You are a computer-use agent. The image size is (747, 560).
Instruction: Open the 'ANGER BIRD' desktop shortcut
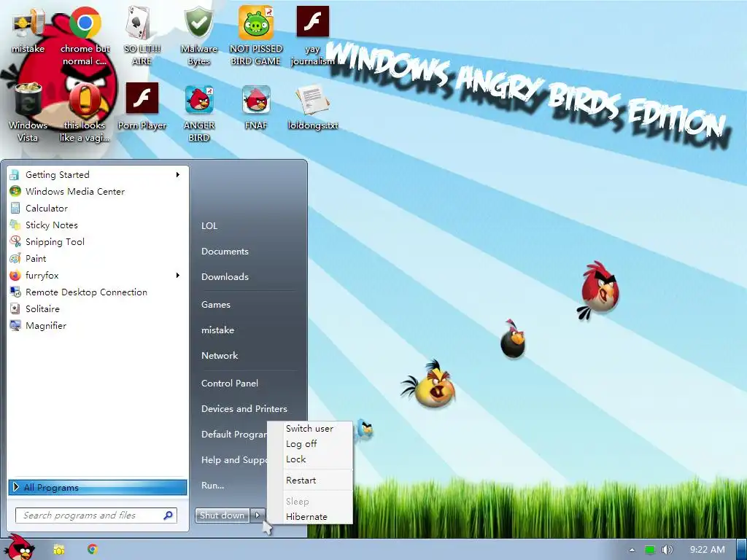click(198, 112)
